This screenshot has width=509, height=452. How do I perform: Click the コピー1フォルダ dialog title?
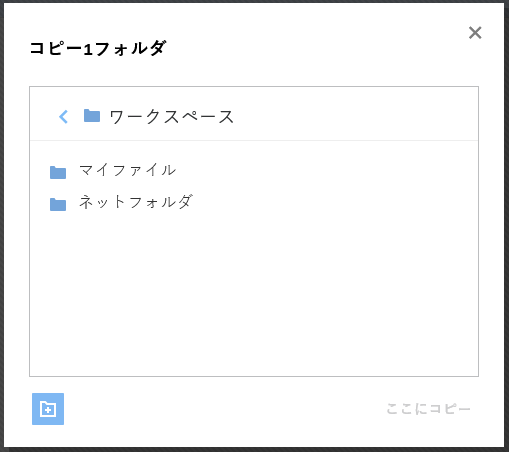pyautogui.click(x=98, y=49)
